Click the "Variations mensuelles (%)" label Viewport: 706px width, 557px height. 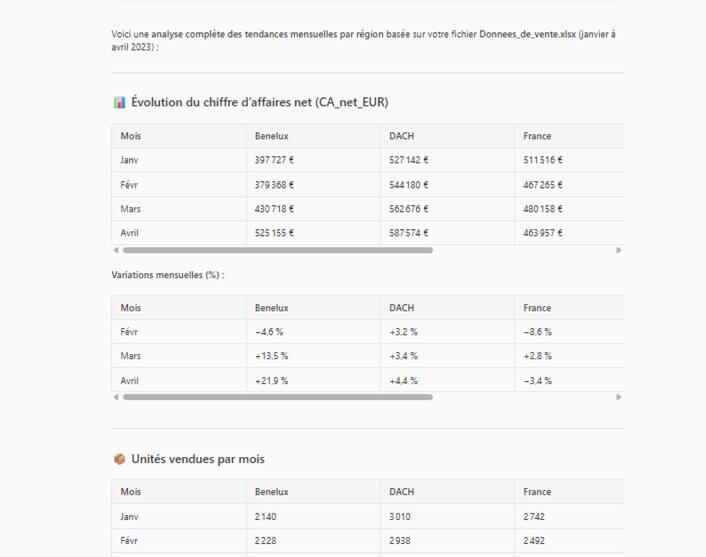(168, 275)
